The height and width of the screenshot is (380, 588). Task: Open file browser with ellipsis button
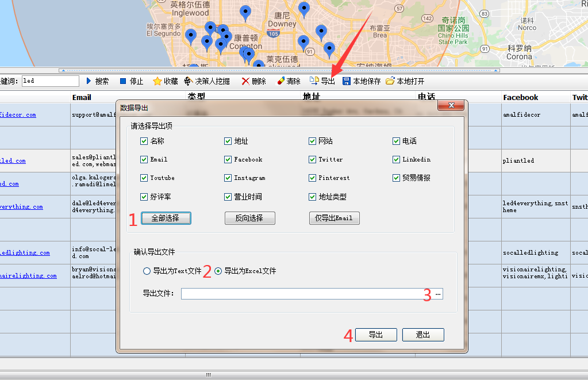click(x=437, y=294)
